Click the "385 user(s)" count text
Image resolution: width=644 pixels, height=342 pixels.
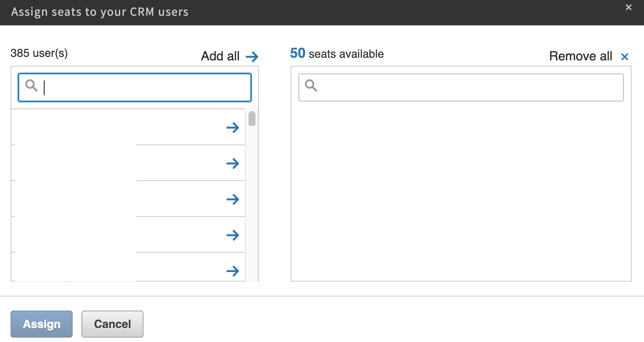pyautogui.click(x=39, y=53)
